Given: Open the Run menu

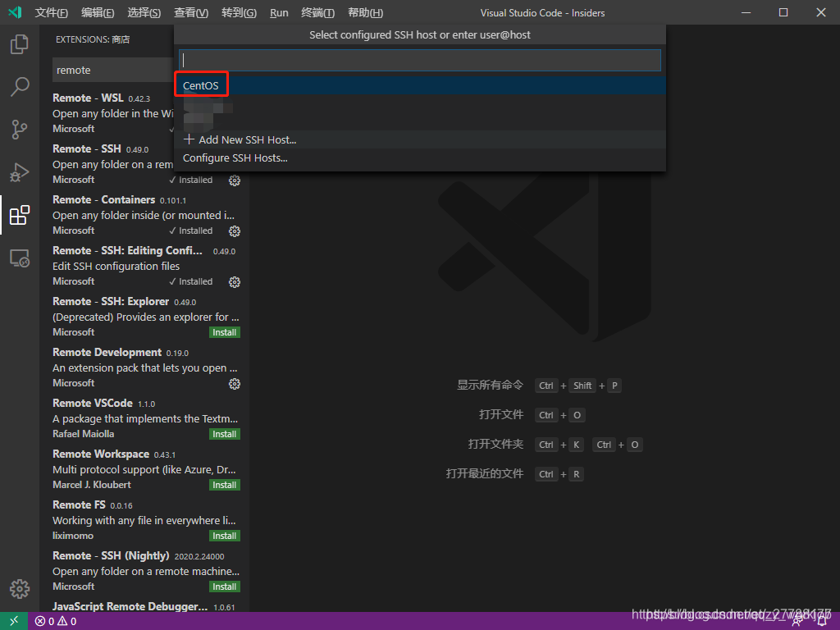Looking at the screenshot, I should click(x=279, y=12).
